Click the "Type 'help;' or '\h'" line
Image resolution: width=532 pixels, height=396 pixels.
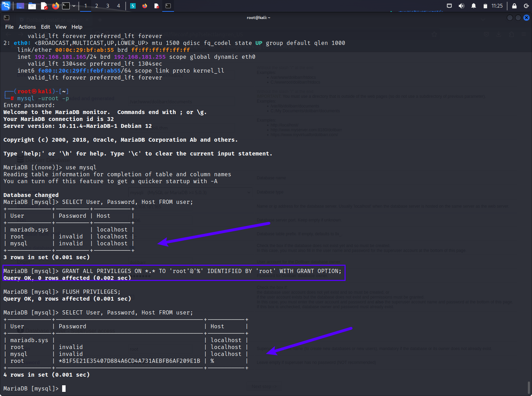pos(138,153)
